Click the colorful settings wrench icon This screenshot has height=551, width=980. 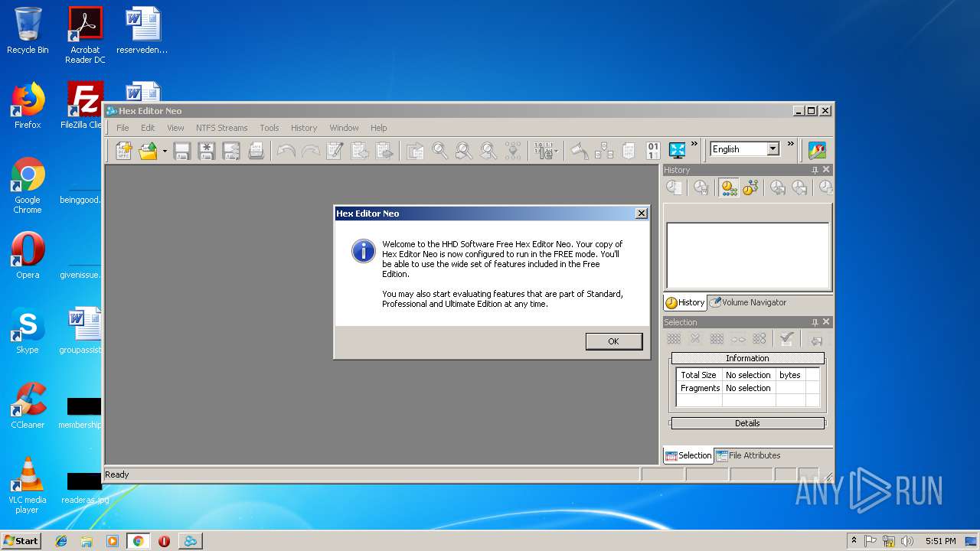coord(817,151)
